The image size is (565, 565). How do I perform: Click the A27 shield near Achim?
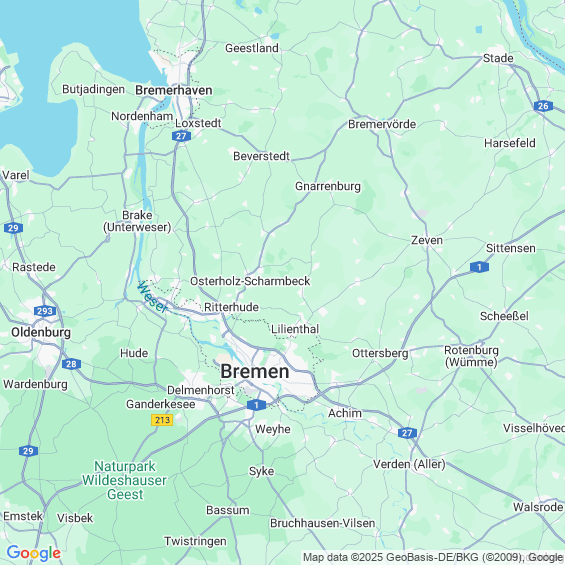[x=408, y=433]
